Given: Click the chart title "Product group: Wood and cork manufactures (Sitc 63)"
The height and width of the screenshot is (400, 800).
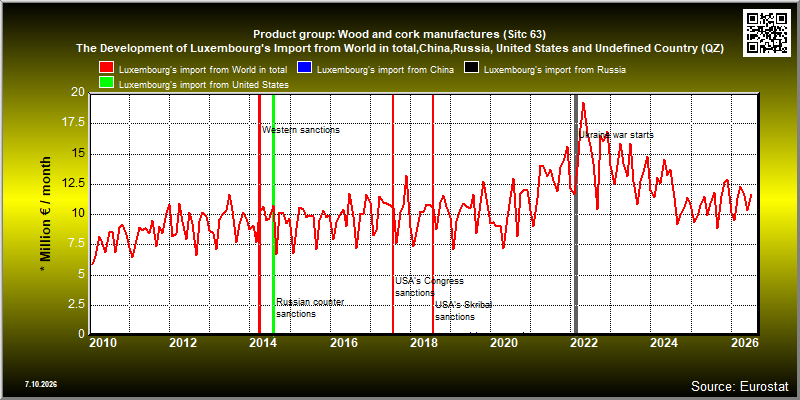Looking at the screenshot, I should (399, 34).
